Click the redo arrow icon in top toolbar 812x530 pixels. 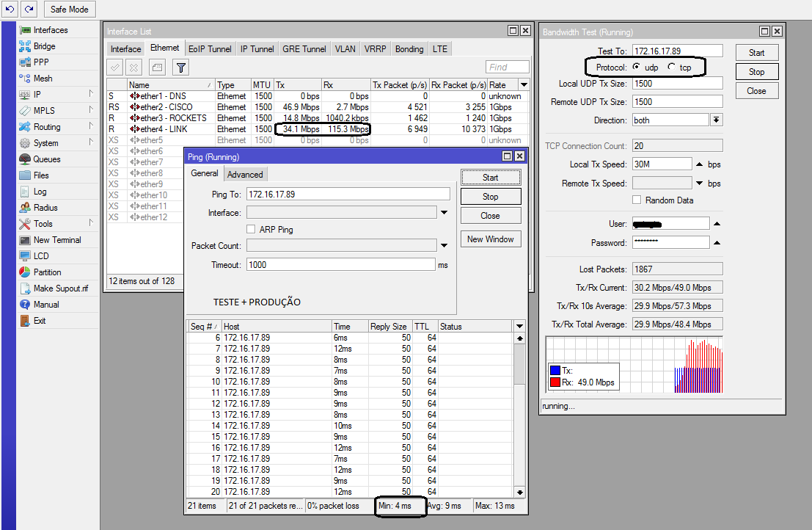click(x=29, y=9)
